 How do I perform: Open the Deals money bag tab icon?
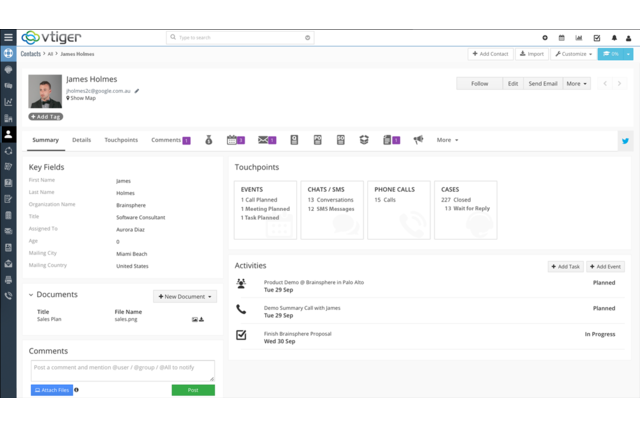(x=209, y=140)
